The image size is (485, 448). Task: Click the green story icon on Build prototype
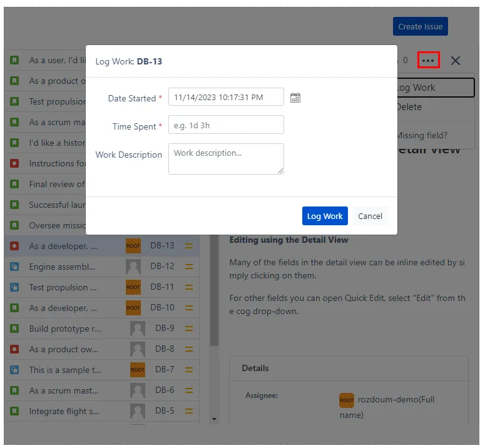click(14, 328)
